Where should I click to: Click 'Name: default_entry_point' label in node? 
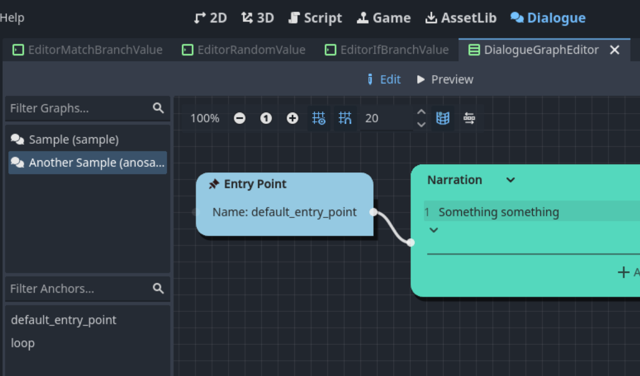point(284,212)
